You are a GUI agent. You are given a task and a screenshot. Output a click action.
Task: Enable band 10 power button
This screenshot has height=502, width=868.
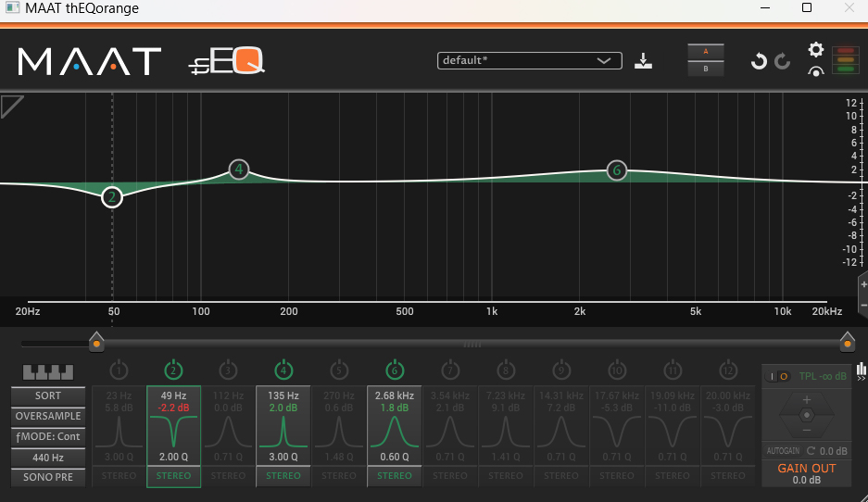tap(617, 370)
